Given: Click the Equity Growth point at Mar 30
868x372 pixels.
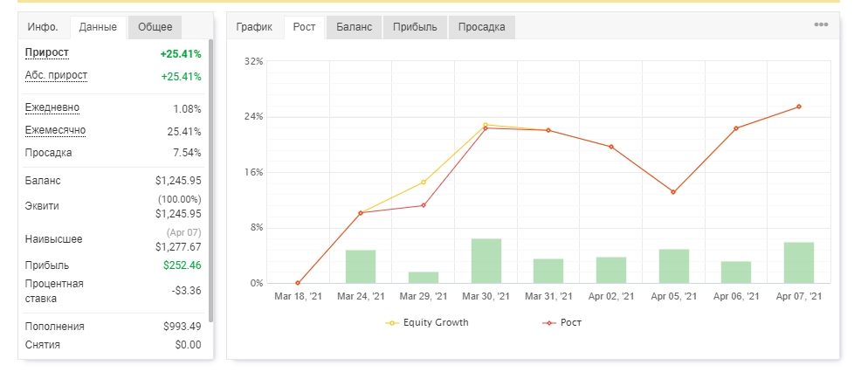Looking at the screenshot, I should pos(486,125).
